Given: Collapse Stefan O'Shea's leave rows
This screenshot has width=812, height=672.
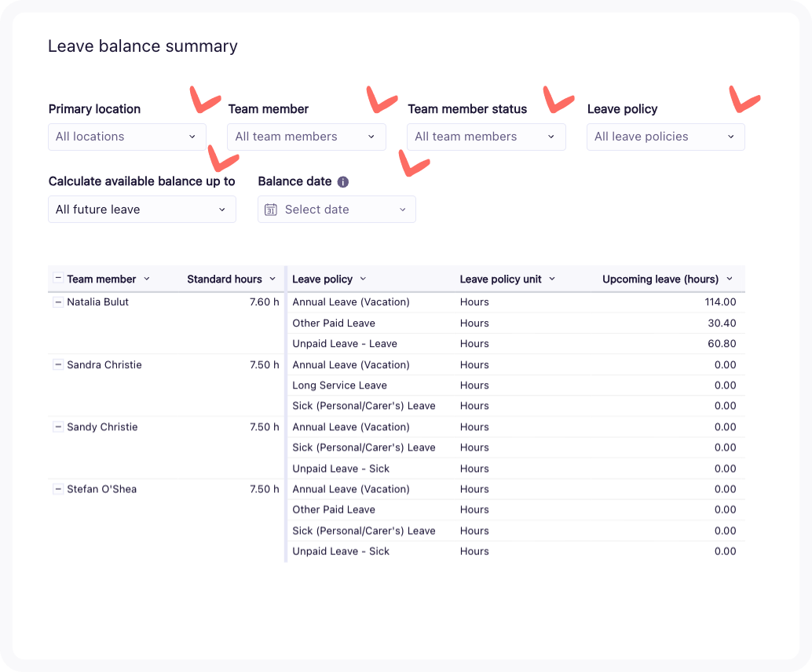Looking at the screenshot, I should tap(58, 488).
